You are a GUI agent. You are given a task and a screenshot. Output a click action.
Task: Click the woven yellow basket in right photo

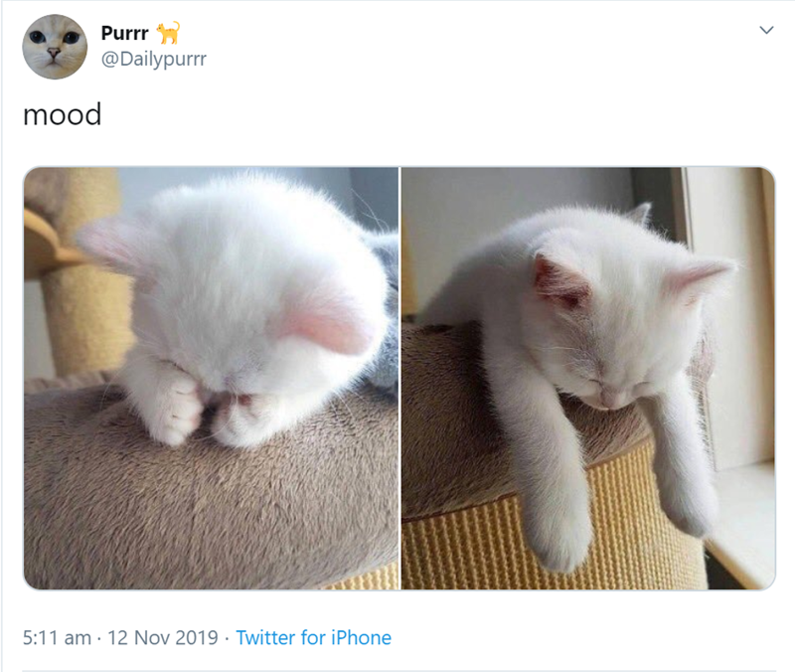click(467, 547)
